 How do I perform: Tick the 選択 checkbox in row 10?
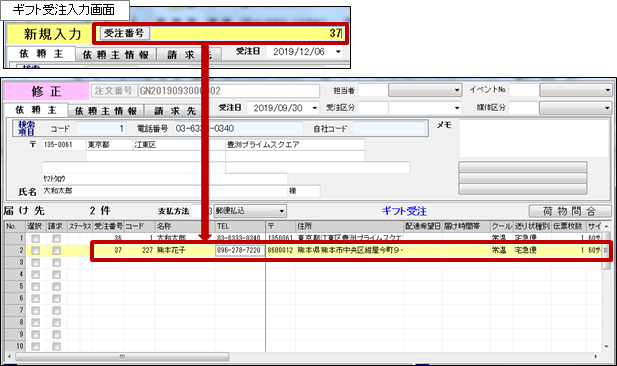pyautogui.click(x=35, y=346)
